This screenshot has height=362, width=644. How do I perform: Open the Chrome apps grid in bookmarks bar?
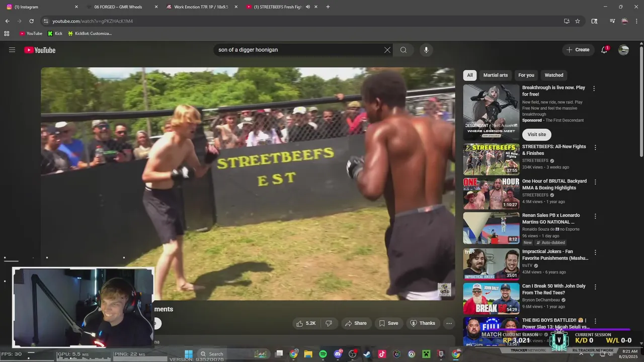coord(7,34)
